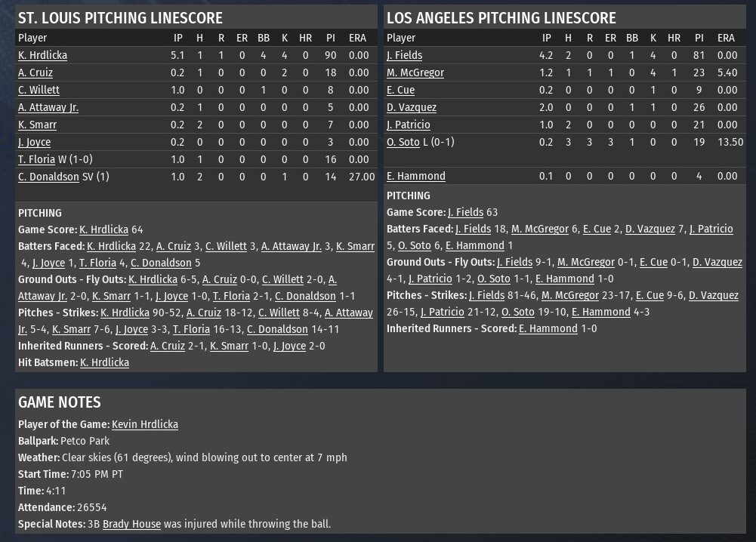The height and width of the screenshot is (542, 756).
Task: Open winning pitcher T. Floria's table row link
Action: [36, 159]
